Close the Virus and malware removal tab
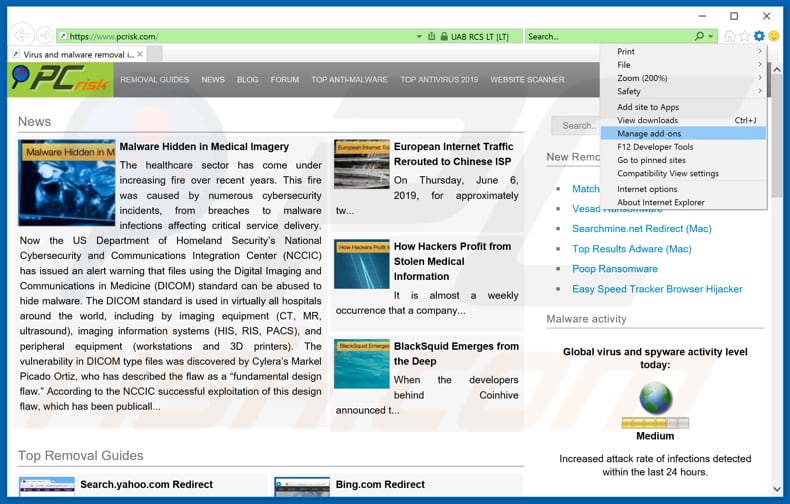 tap(140, 54)
